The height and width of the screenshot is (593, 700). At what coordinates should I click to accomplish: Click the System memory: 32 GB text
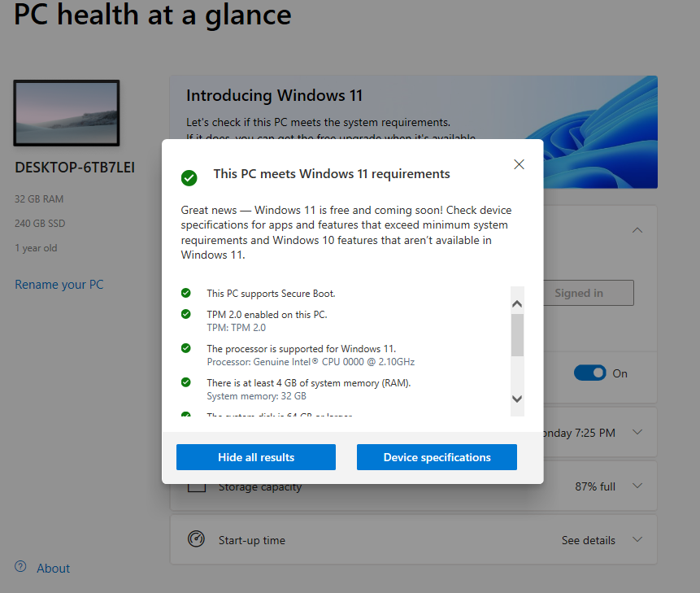(x=256, y=396)
